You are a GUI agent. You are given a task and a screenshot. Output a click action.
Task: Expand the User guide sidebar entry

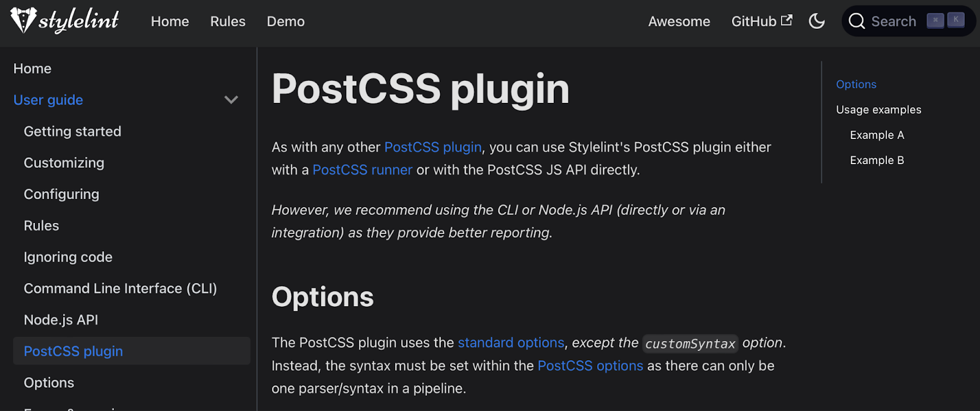click(x=48, y=99)
